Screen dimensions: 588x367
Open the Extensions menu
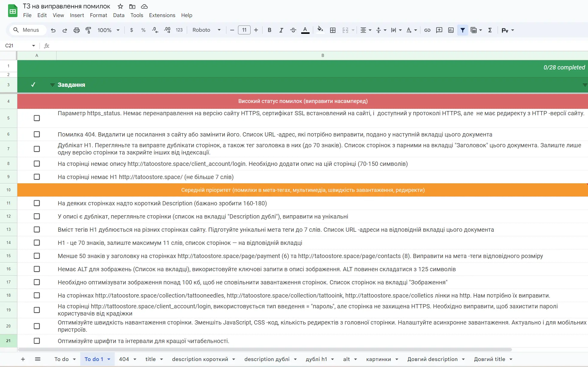(162, 15)
